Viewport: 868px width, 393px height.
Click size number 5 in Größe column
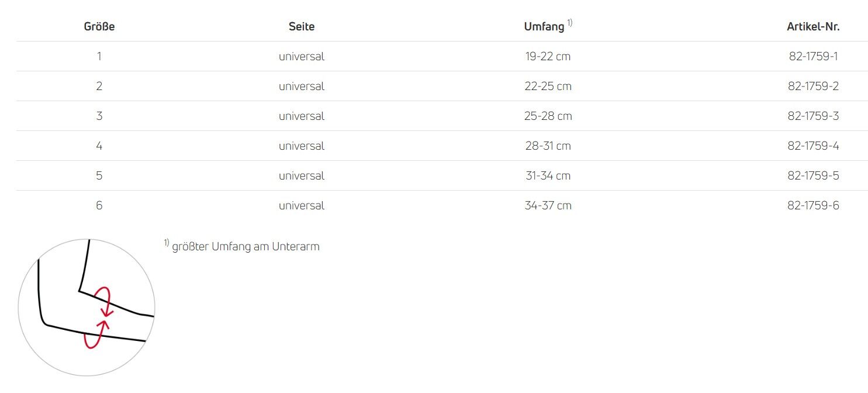pos(99,176)
